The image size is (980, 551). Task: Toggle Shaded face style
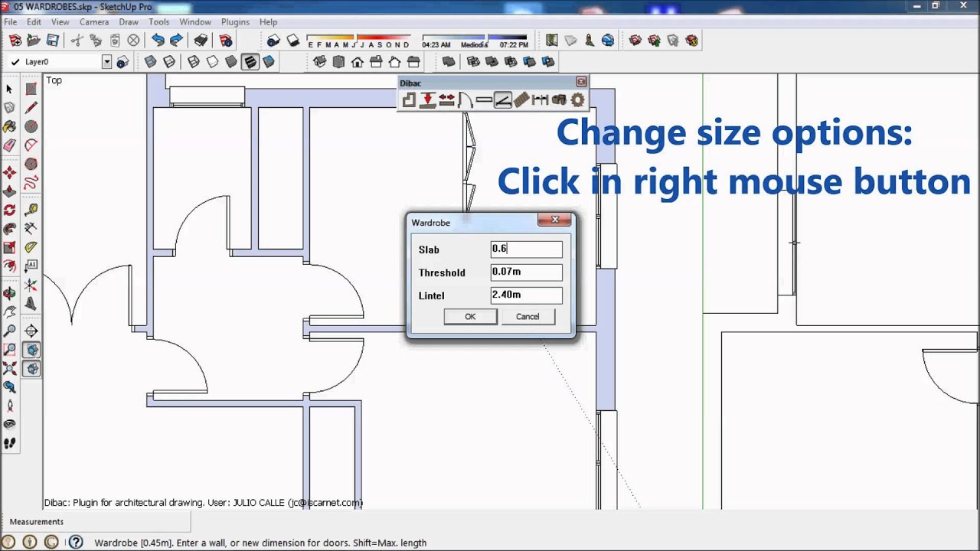click(x=231, y=61)
